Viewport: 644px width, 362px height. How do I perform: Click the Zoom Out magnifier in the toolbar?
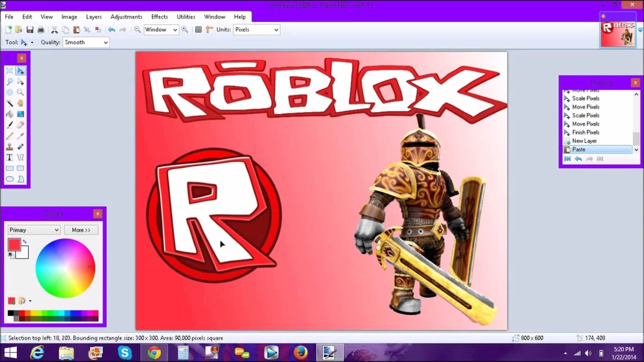click(x=137, y=30)
